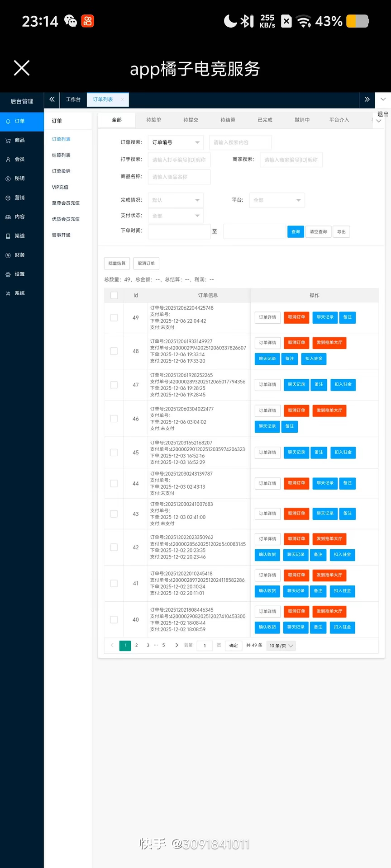Open the 订单编号 search type dropdown
The width and height of the screenshot is (391, 868).
(x=176, y=142)
